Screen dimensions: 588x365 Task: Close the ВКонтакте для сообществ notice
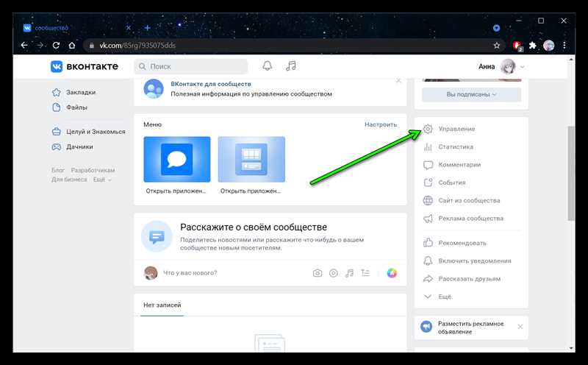(x=398, y=81)
